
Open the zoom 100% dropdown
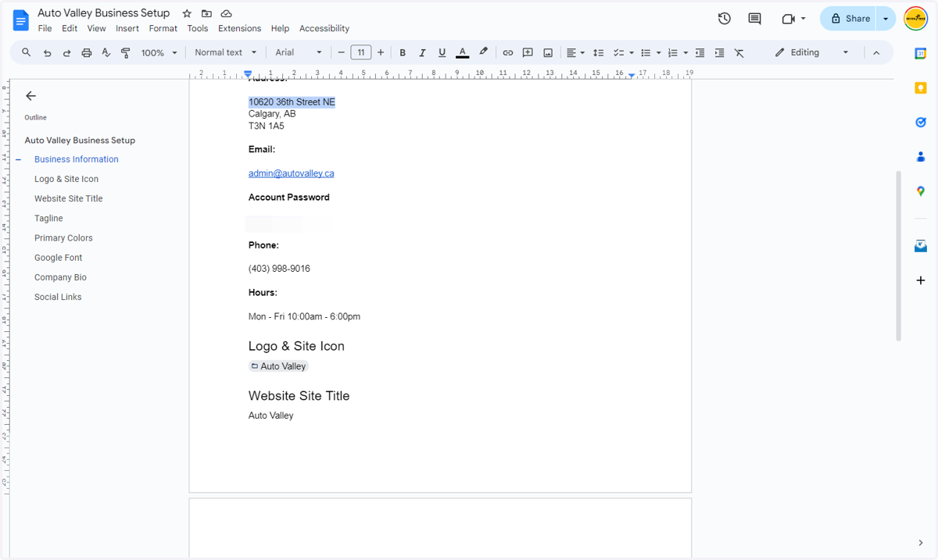(x=159, y=52)
